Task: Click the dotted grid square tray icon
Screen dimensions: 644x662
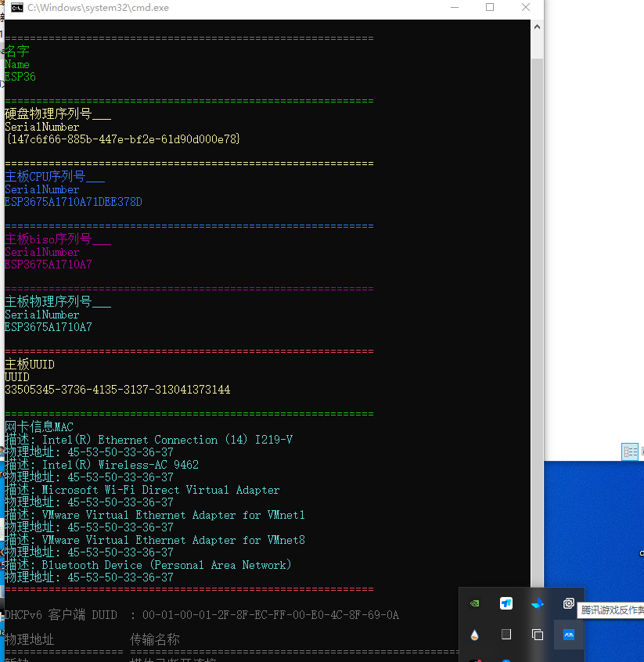Action: coord(506,635)
